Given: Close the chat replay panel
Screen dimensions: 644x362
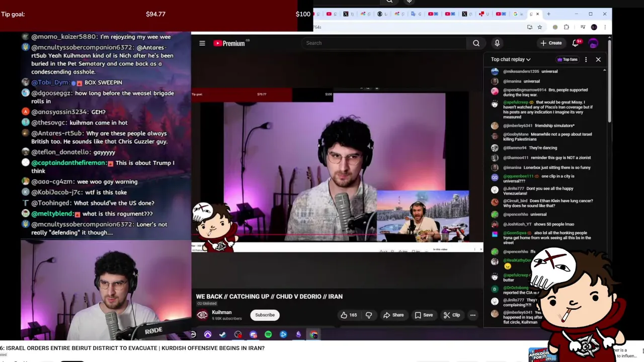Looking at the screenshot, I should 598,59.
